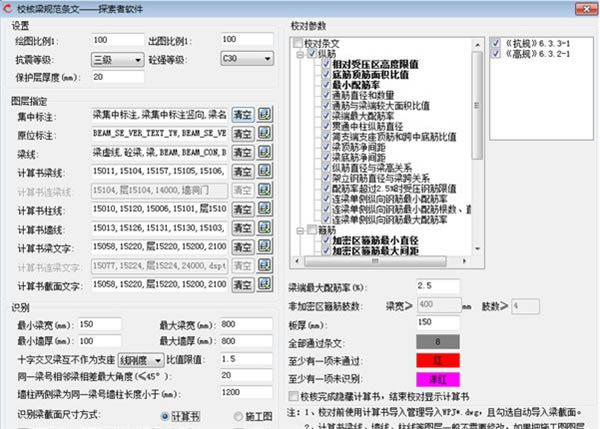Click layer picker icon for 计算书连梁线 row
This screenshot has height=429, width=600.
(264, 190)
